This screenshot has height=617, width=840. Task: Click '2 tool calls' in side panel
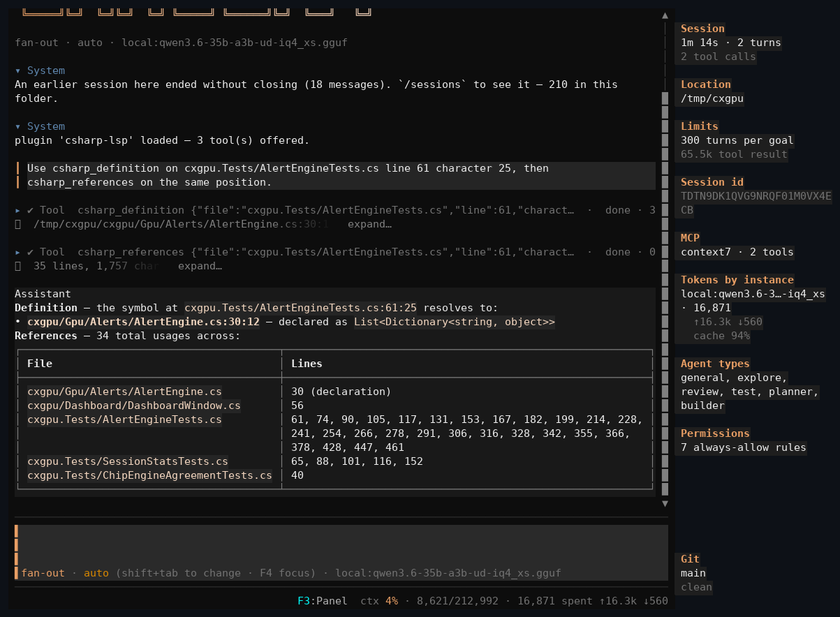point(719,57)
